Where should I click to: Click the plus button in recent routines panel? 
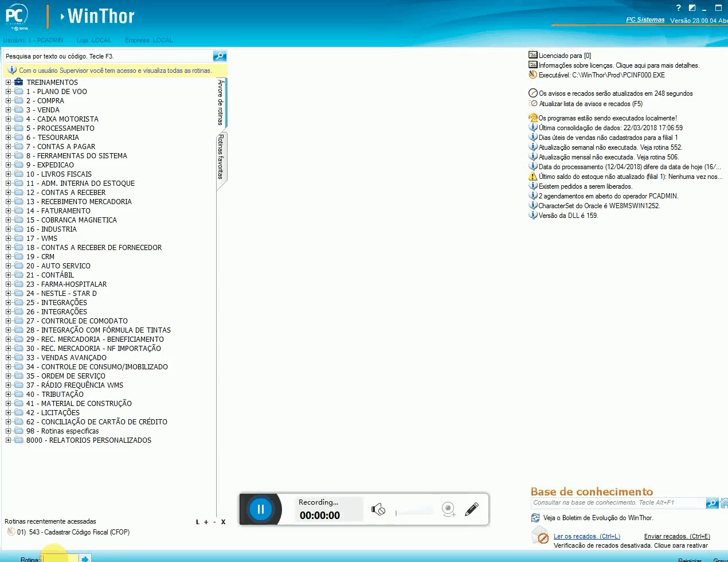pyautogui.click(x=206, y=522)
